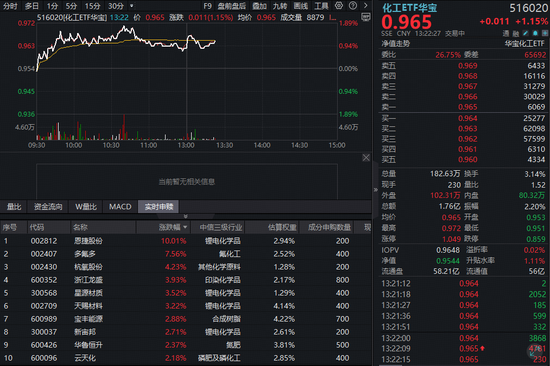Screen dimensions: 550x366
Task: Click the 融 badge icon
Action: coord(516,33)
